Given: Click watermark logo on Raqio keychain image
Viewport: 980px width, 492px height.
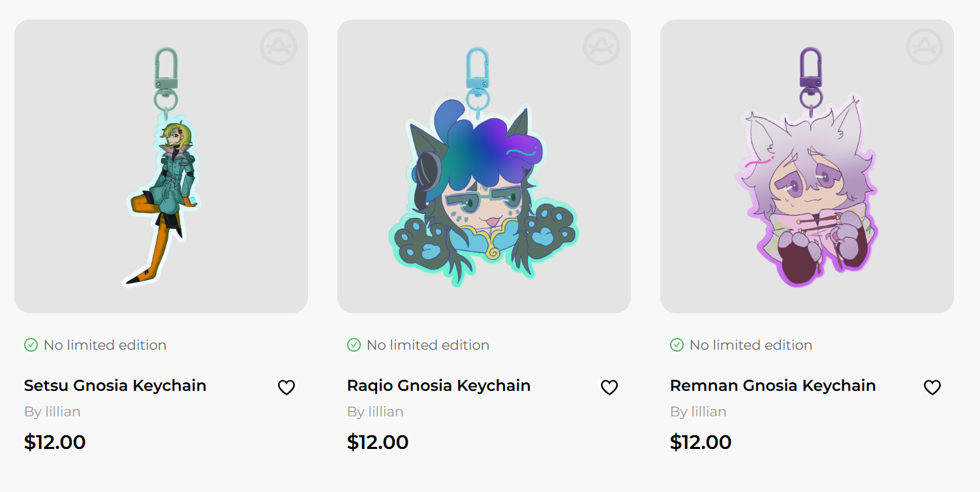Looking at the screenshot, I should click(602, 46).
